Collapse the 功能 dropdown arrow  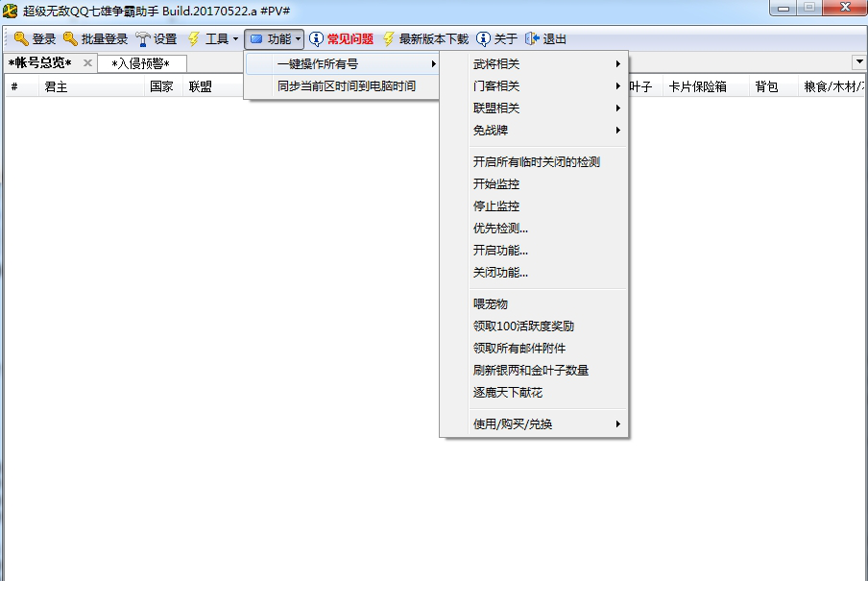point(298,38)
